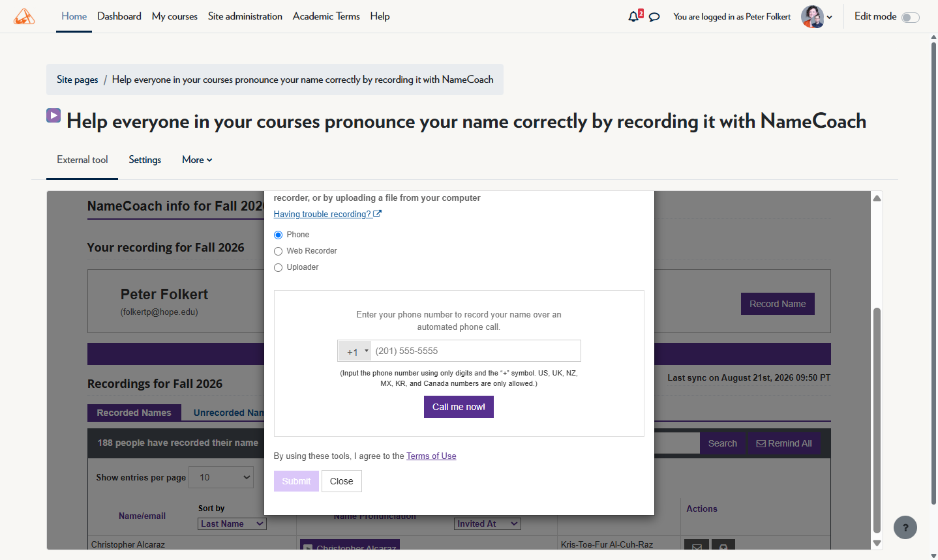Select the Unrecorded Names tab
The height and width of the screenshot is (560, 938).
[x=228, y=413]
